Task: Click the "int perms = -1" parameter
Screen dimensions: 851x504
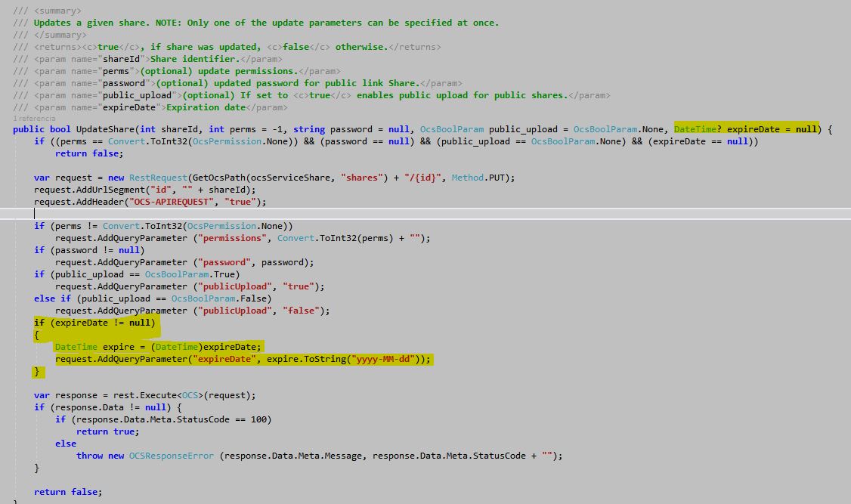Action: pyautogui.click(x=247, y=129)
